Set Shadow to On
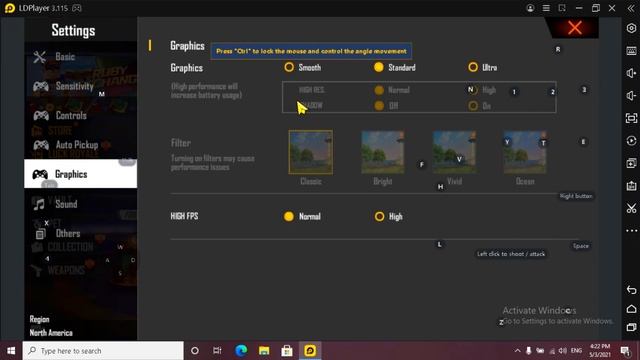 pyautogui.click(x=473, y=106)
